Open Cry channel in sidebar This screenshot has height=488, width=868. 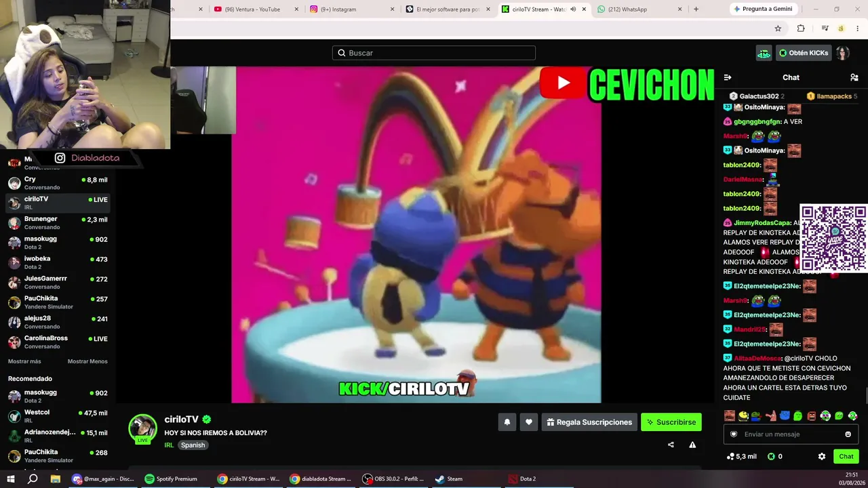[58, 183]
